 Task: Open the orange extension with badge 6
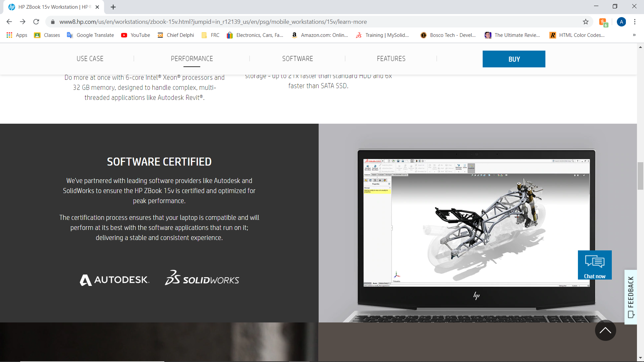[x=603, y=22]
